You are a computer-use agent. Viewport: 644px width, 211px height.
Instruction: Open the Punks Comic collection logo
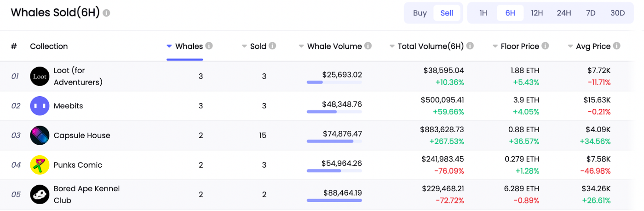[40, 165]
